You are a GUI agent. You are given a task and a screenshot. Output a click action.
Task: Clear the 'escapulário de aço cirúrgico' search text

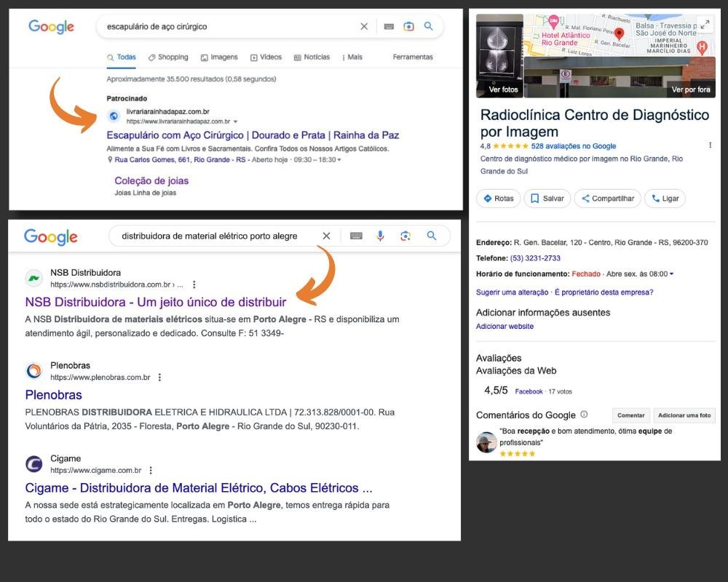[x=364, y=27]
